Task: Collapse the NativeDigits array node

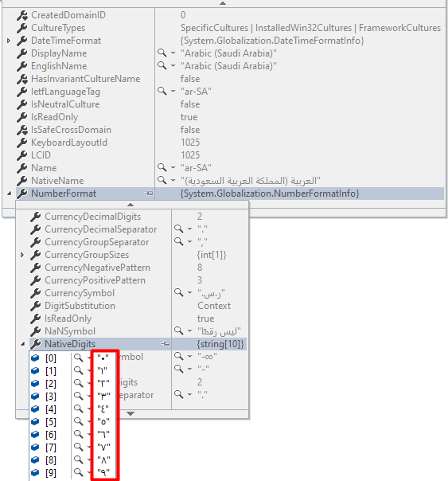Action: pyautogui.click(x=22, y=344)
